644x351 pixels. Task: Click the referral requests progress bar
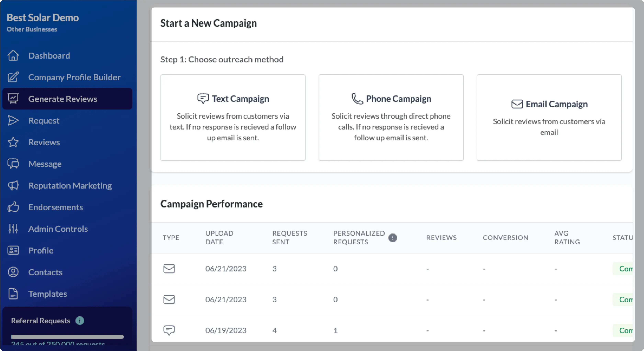(67, 337)
